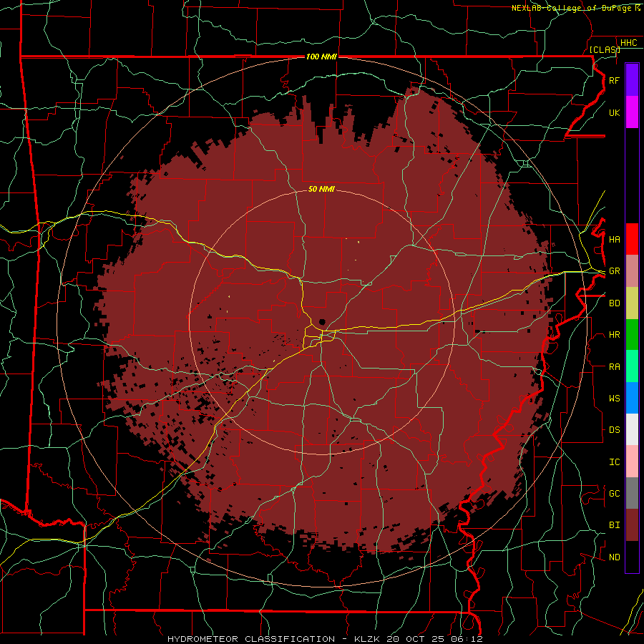
Task: Select the white DS legend swatch
Action: [x=632, y=429]
